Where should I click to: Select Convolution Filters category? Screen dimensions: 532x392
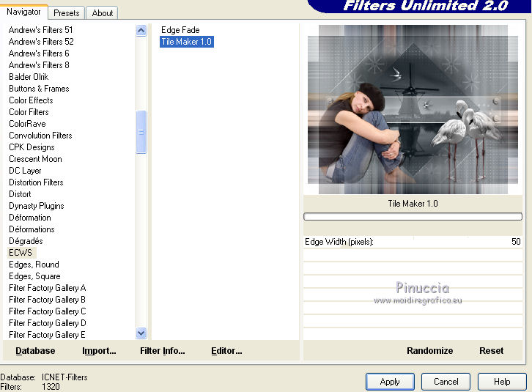click(41, 136)
